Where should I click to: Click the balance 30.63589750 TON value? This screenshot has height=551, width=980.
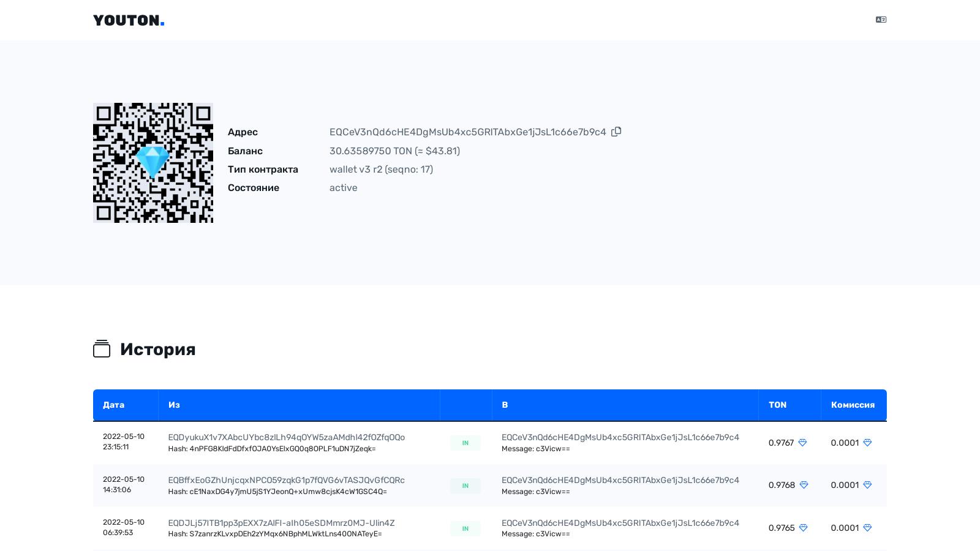tap(394, 151)
